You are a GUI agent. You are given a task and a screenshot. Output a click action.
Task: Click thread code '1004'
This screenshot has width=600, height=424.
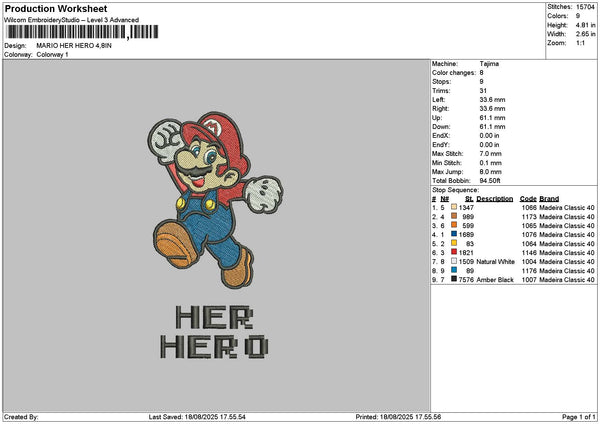(529, 262)
